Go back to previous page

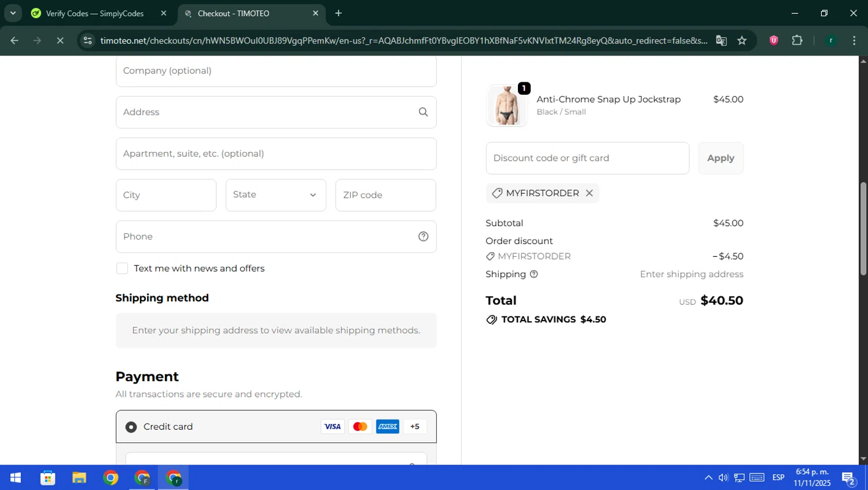pyautogui.click(x=14, y=40)
